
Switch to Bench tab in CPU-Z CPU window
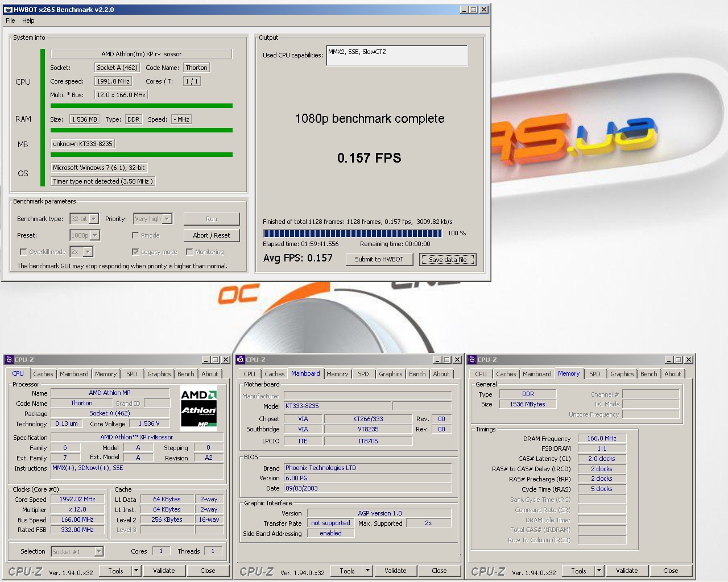pos(185,374)
